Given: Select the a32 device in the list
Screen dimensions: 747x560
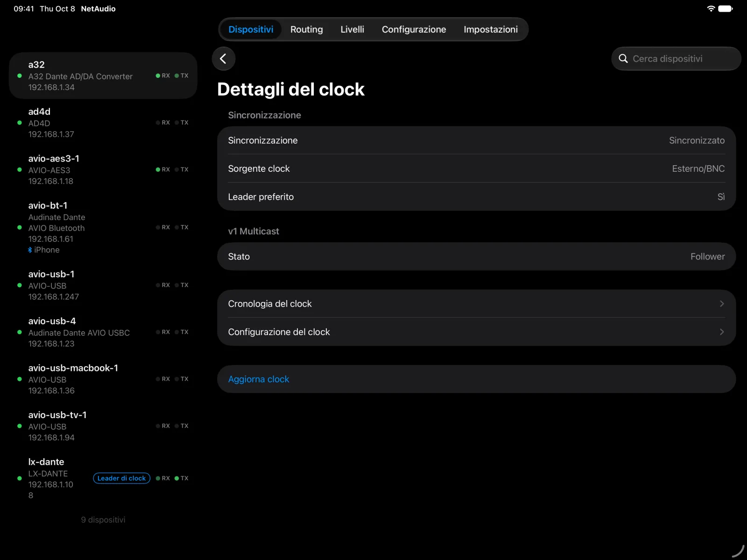Looking at the screenshot, I should pos(103,76).
